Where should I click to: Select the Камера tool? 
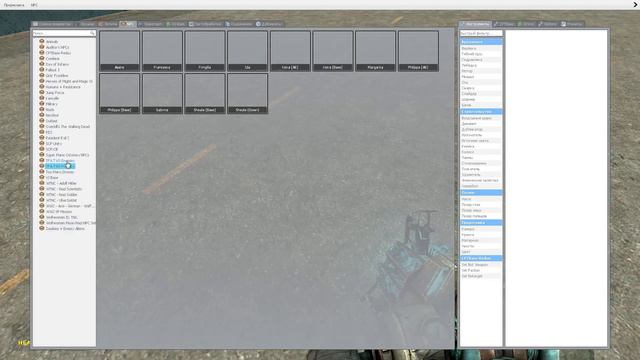point(481,229)
